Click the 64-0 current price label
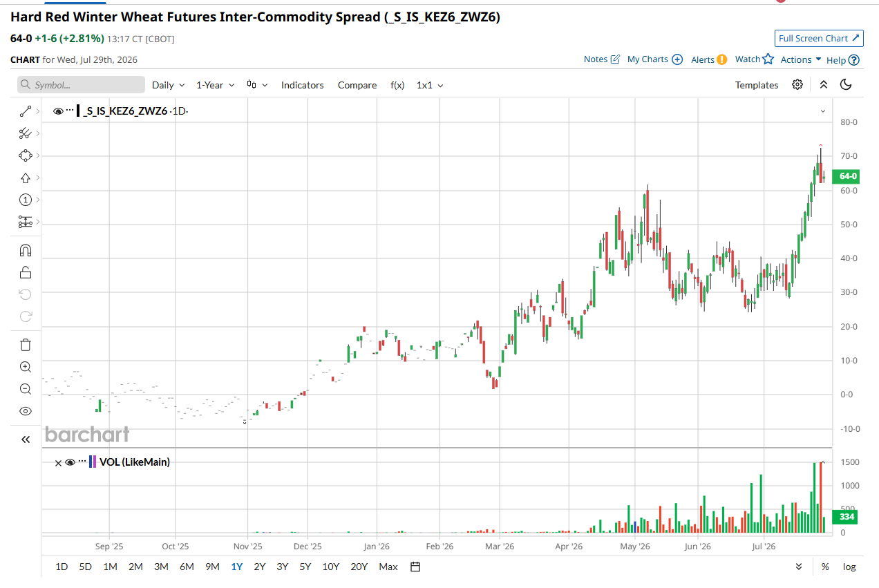Screen dimensions: 879x588 (847, 176)
